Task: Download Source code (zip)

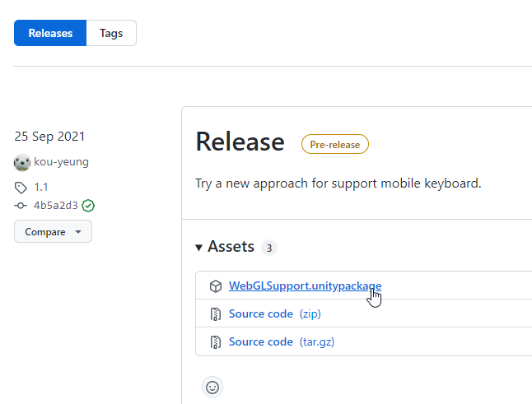Action: [x=275, y=313]
